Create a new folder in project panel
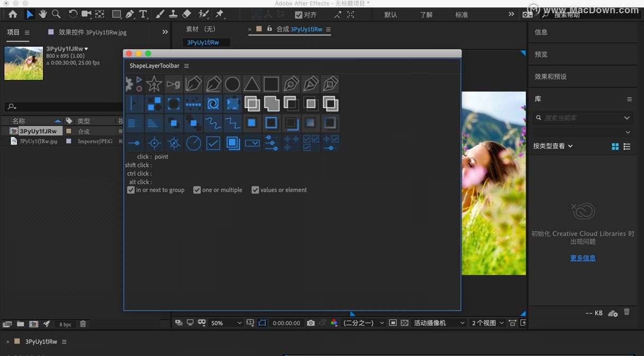644x356 pixels. pos(20,324)
